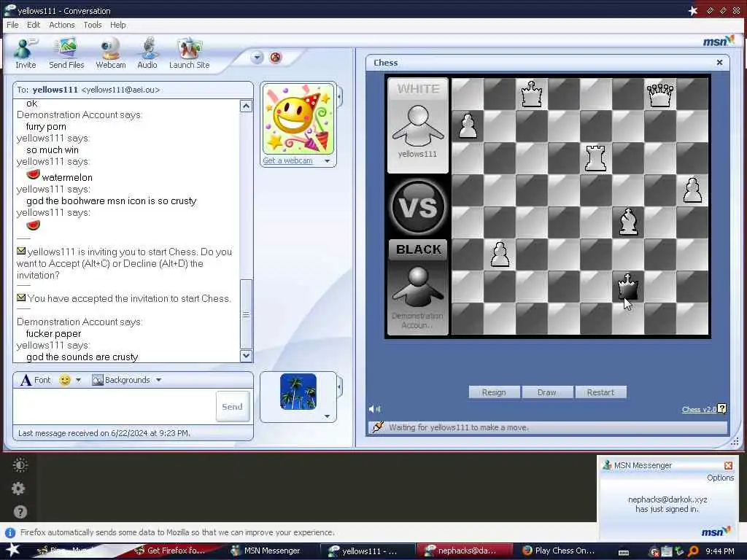Click the tray magnifier icon
747x560 pixels.
tap(693, 551)
